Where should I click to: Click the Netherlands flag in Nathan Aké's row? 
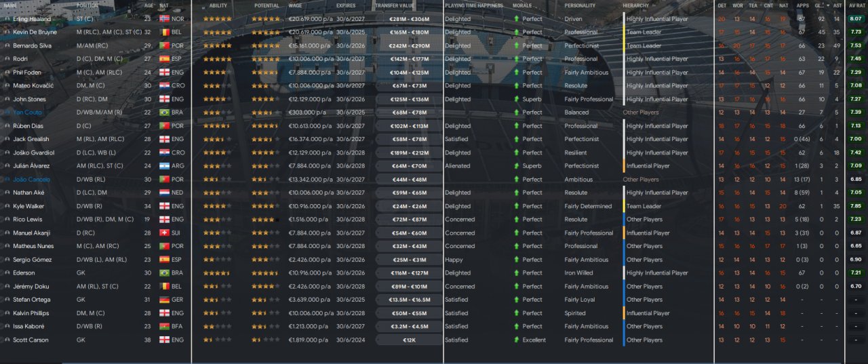(x=164, y=193)
